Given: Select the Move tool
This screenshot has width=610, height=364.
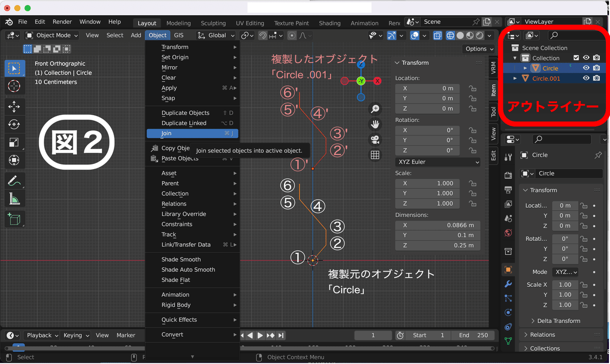Looking at the screenshot, I should pos(14,106).
